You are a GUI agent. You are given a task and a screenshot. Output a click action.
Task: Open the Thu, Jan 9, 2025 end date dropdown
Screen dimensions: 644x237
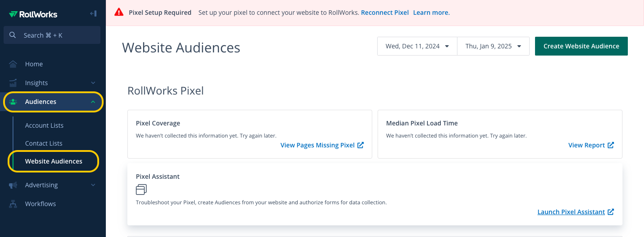[493, 46]
